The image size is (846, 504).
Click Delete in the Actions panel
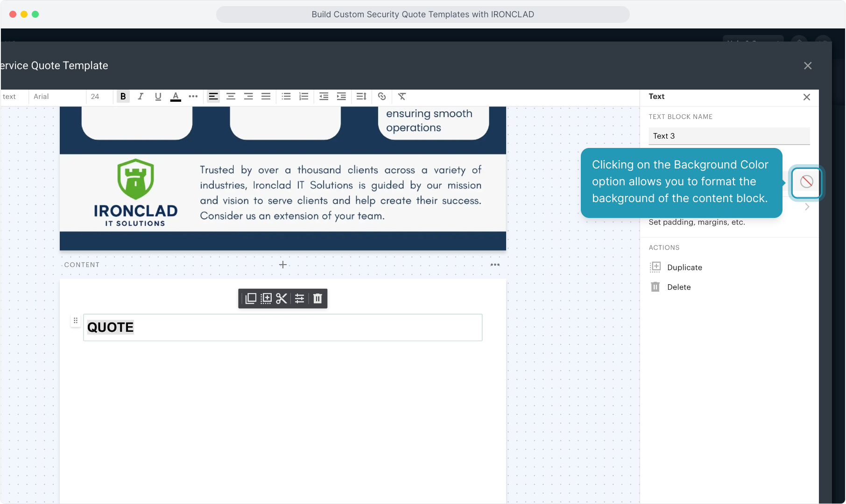pyautogui.click(x=679, y=287)
